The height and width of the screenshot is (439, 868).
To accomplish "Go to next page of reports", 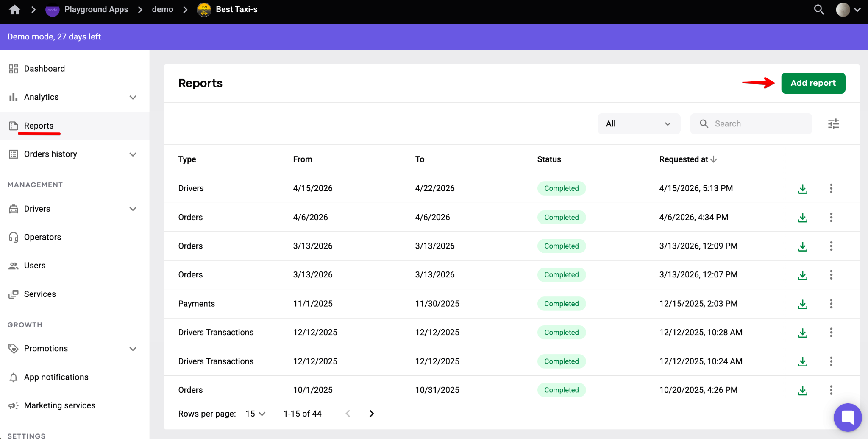I will [x=372, y=414].
